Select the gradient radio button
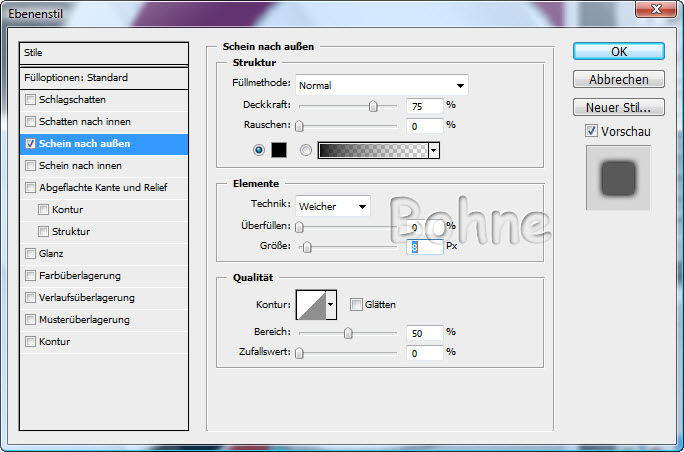684x452 pixels. pos(306,150)
